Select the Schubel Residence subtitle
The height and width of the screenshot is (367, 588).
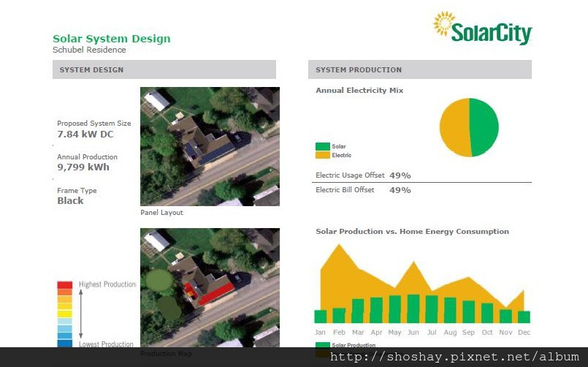point(89,50)
